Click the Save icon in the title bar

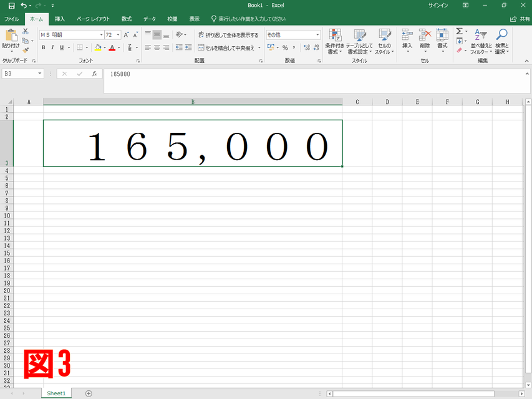coord(11,6)
